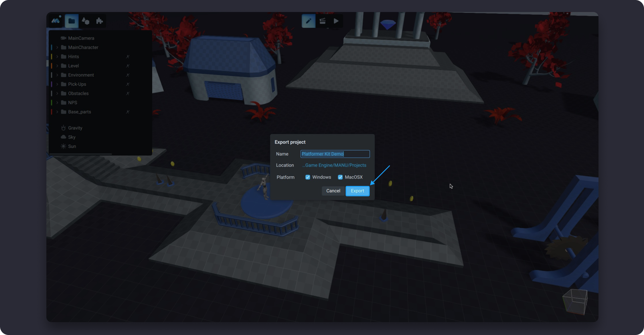Click the project Name input field

(x=335, y=154)
